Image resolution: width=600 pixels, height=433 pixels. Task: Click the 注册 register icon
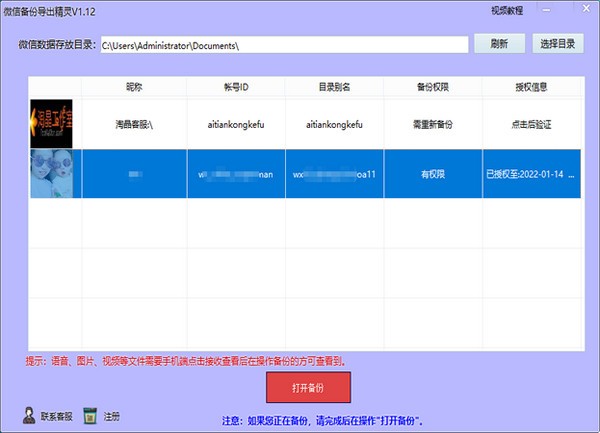pos(90,414)
